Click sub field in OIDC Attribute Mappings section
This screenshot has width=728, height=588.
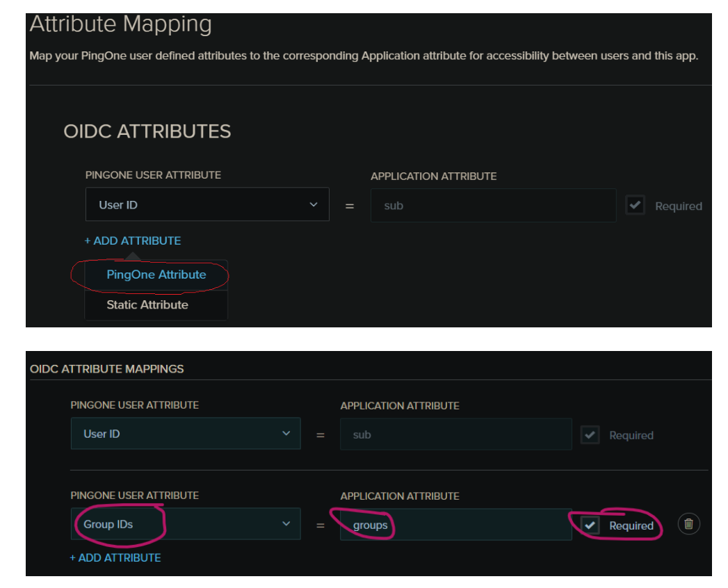click(x=456, y=434)
